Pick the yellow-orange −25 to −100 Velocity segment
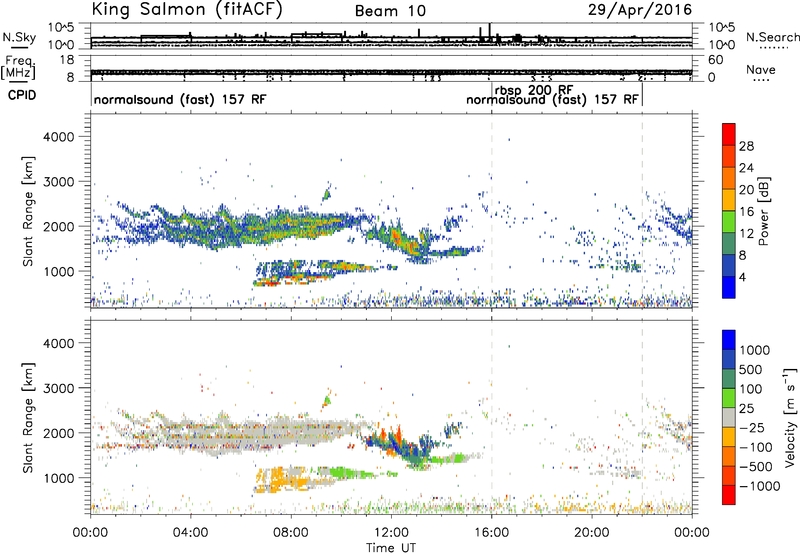 click(729, 437)
